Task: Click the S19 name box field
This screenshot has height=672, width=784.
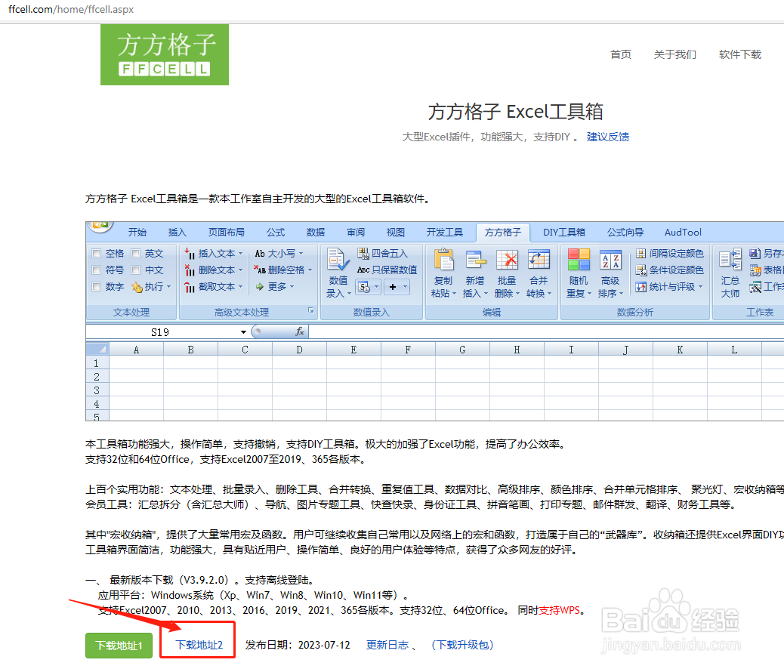Action: (x=162, y=332)
